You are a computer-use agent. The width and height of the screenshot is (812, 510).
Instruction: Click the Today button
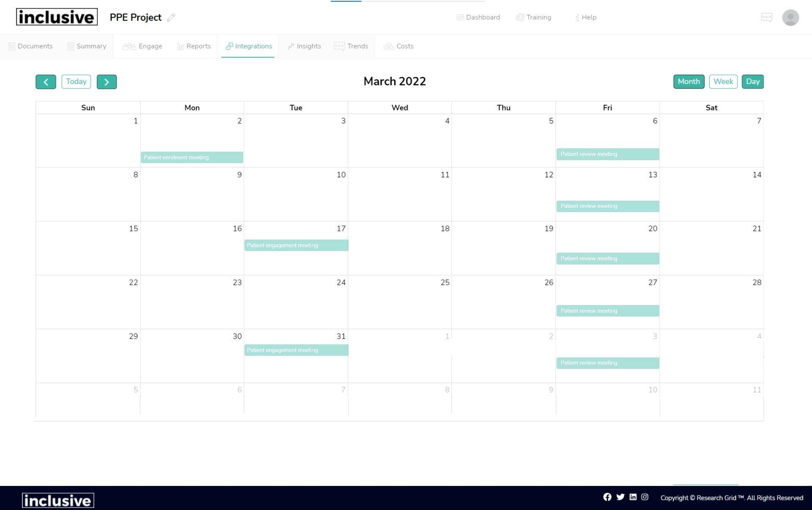(76, 82)
